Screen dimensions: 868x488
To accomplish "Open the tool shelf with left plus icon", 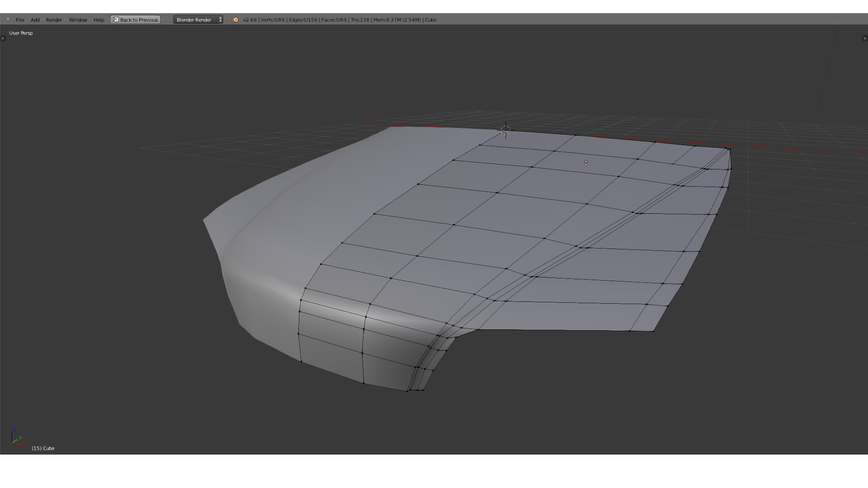I will tap(3, 38).
